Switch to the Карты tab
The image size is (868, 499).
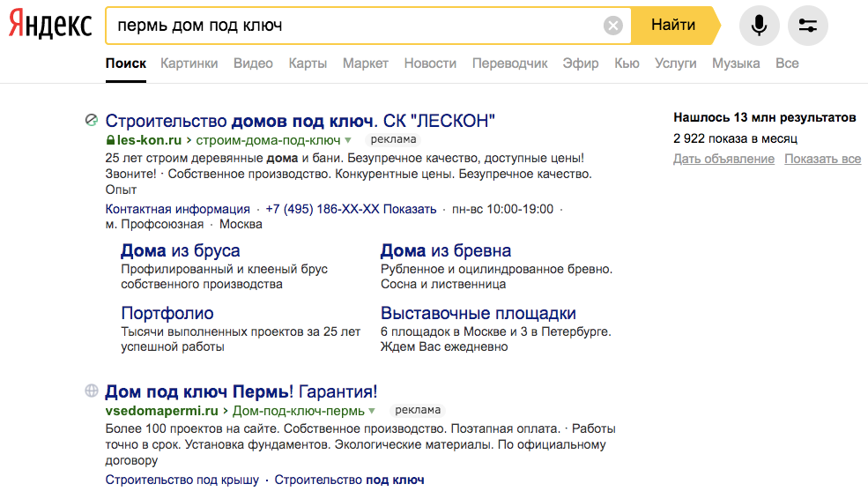[308, 63]
